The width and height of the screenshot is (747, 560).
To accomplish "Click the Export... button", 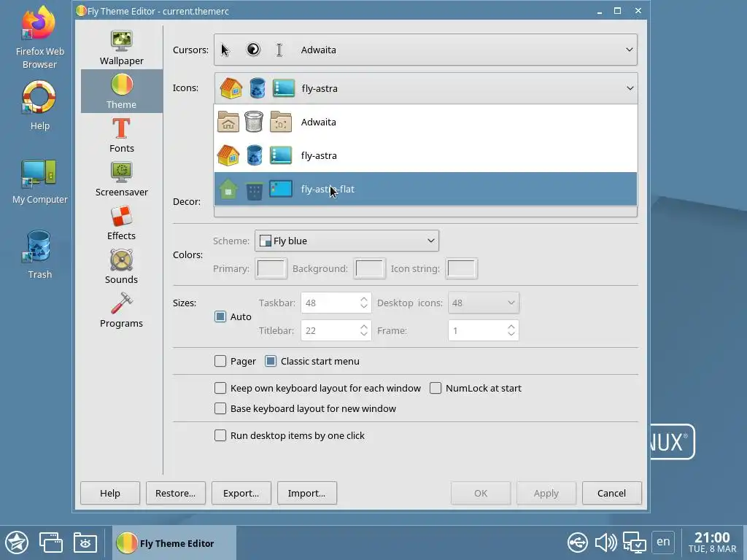I will [241, 494].
